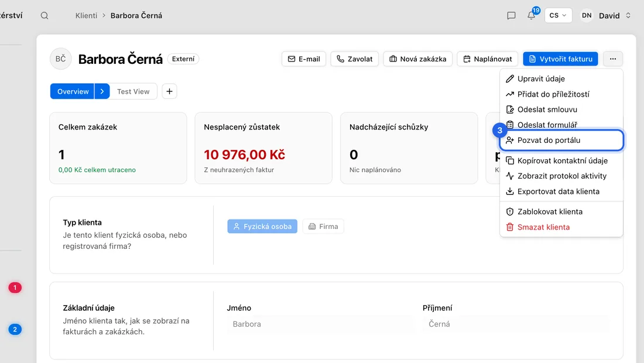Open the search magnifier icon

[44, 16]
